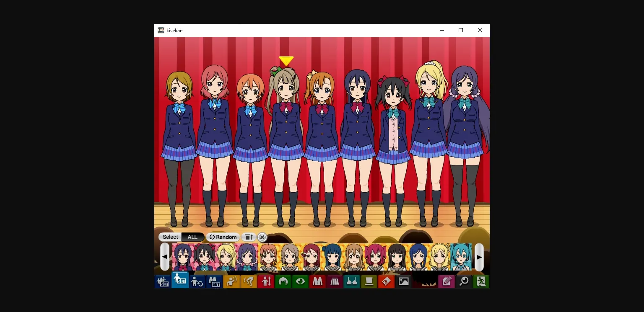This screenshot has height=312, width=644.
Task: Select the leg pose tool
Action: 249,281
